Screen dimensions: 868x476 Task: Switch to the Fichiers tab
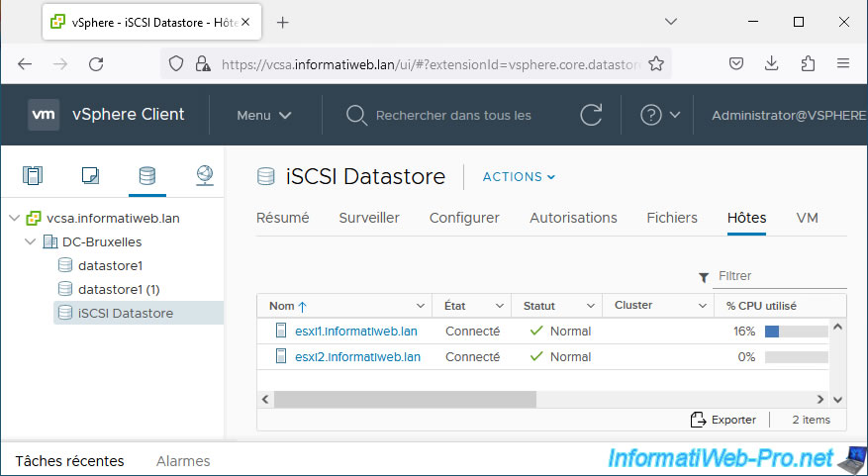point(672,218)
